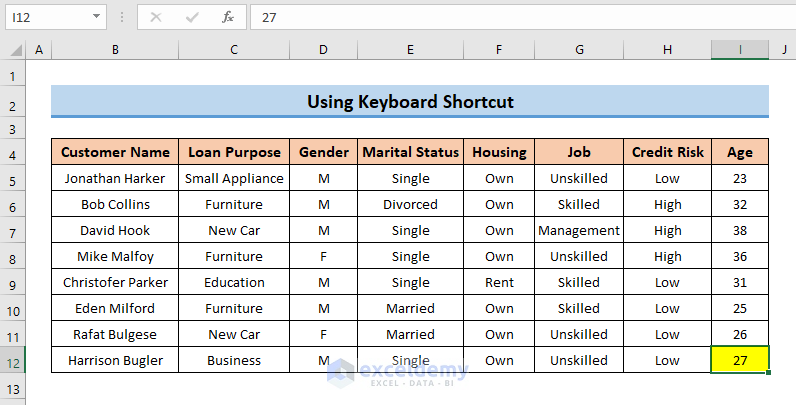This screenshot has width=796, height=405.
Task: Click the Using Keyboard Shortcut title cell
Action: [x=410, y=101]
